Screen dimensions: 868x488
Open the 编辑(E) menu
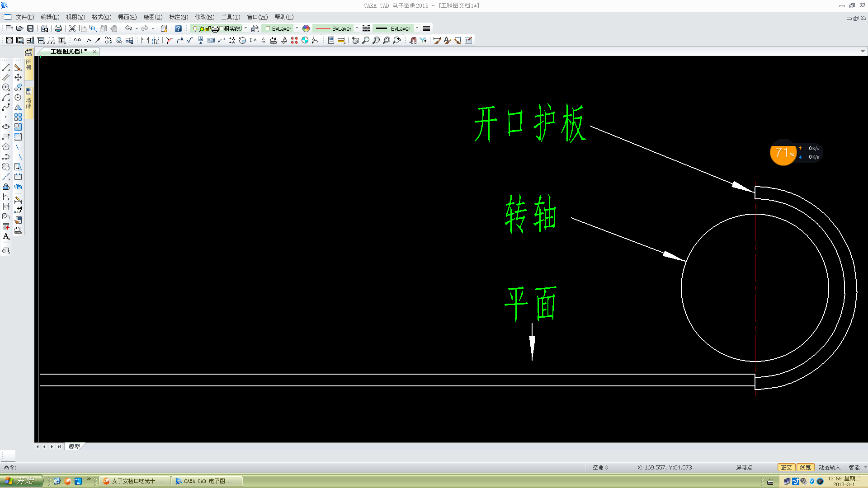[50, 17]
